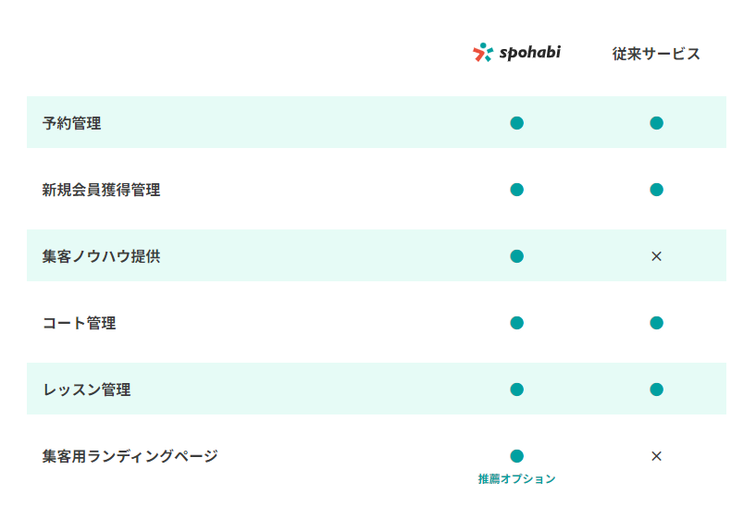Click spohabi teal dot for 新規会員獲得管理
The image size is (756, 532).
(517, 190)
